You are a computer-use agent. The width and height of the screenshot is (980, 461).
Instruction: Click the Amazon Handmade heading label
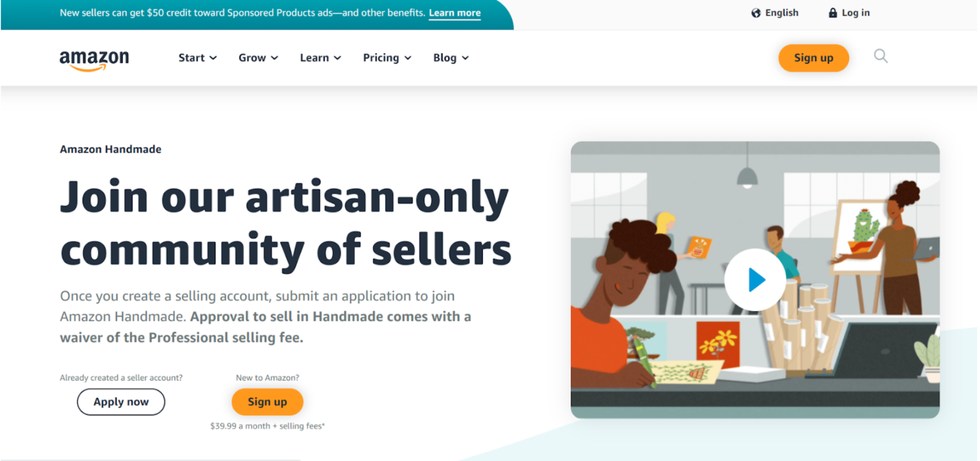(110, 149)
